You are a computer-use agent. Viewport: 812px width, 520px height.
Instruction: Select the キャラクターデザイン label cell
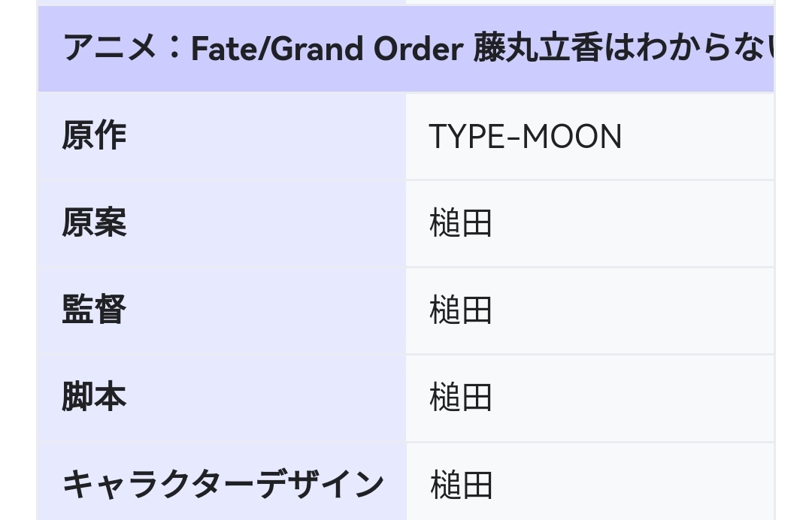click(x=222, y=481)
